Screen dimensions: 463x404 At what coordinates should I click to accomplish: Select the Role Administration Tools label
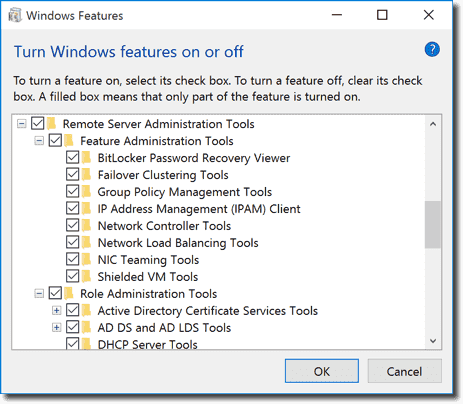[x=149, y=294]
